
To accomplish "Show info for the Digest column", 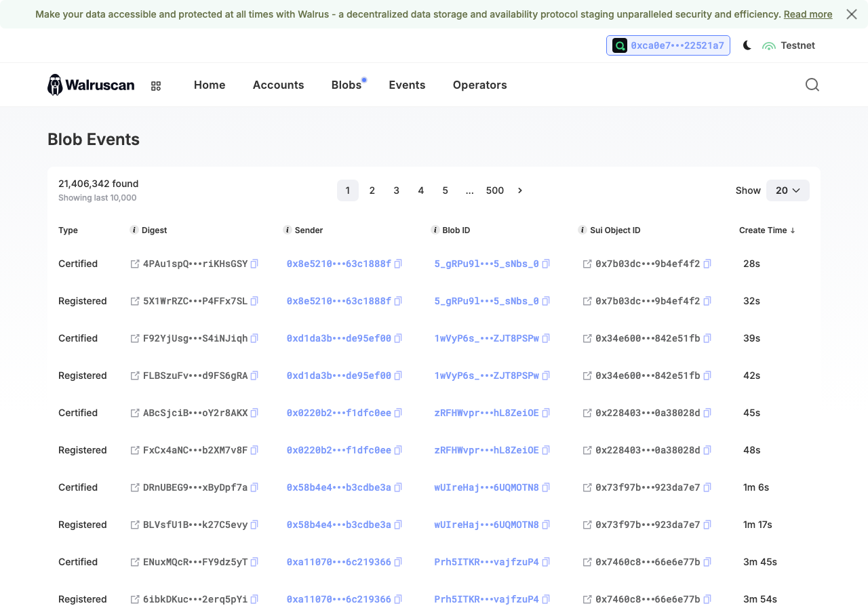I will (134, 230).
